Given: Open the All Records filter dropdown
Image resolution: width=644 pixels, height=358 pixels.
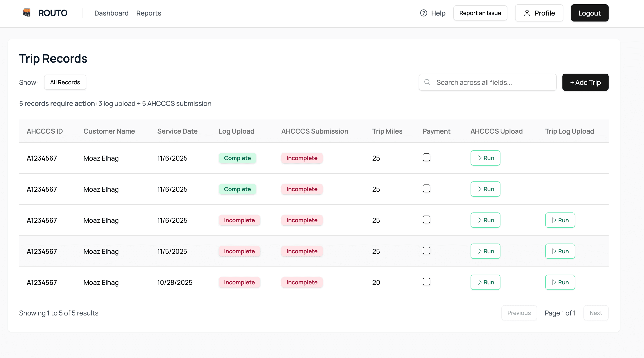Looking at the screenshot, I should point(65,82).
